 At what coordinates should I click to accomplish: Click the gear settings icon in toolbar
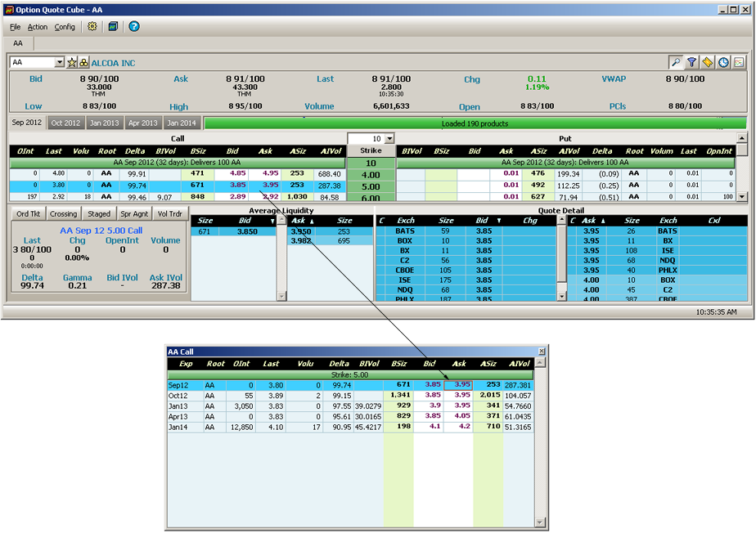click(x=92, y=27)
